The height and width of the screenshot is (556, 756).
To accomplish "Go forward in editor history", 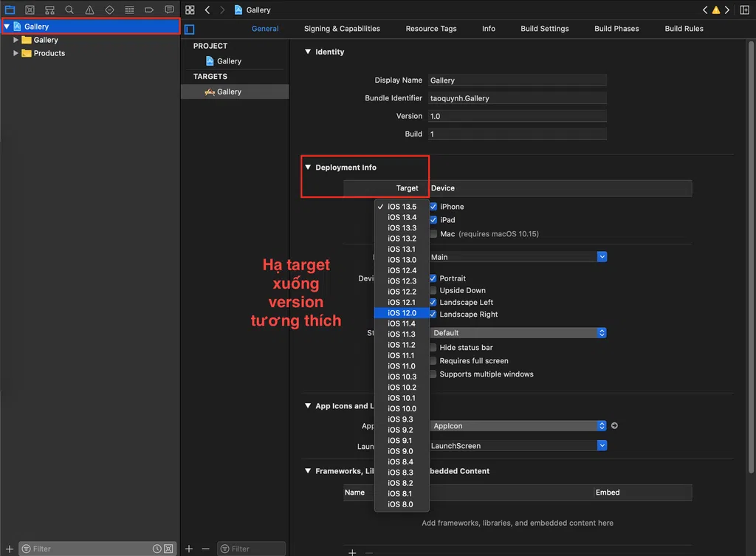I will (x=221, y=10).
